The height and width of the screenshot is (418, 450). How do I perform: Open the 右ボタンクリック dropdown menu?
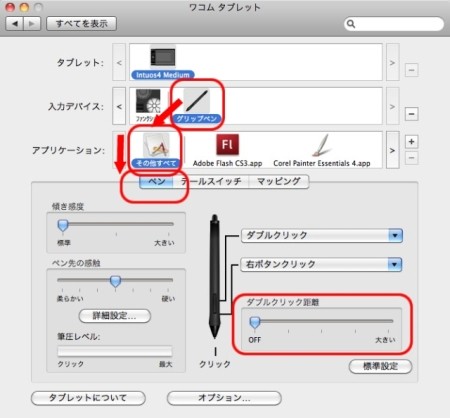[322, 264]
